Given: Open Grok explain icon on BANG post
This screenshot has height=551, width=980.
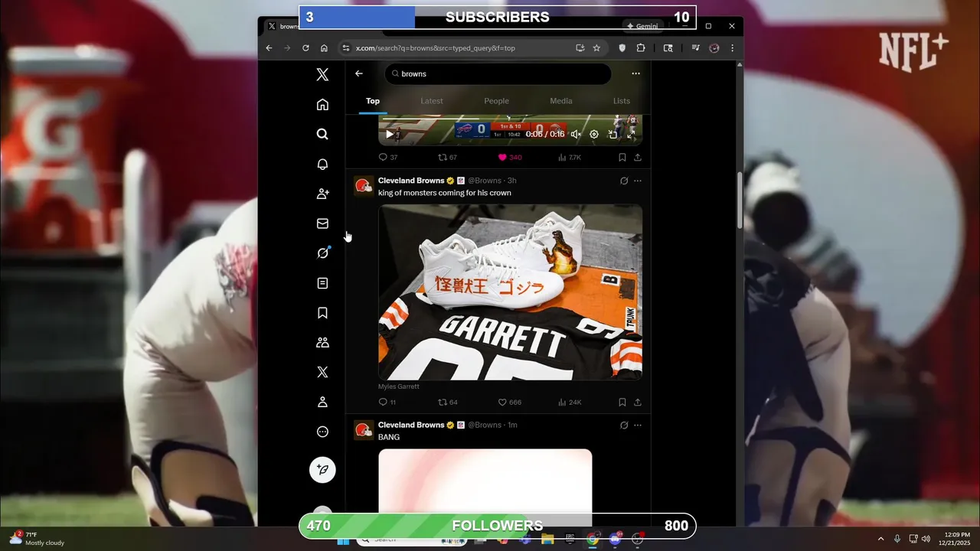Looking at the screenshot, I should click(x=623, y=425).
